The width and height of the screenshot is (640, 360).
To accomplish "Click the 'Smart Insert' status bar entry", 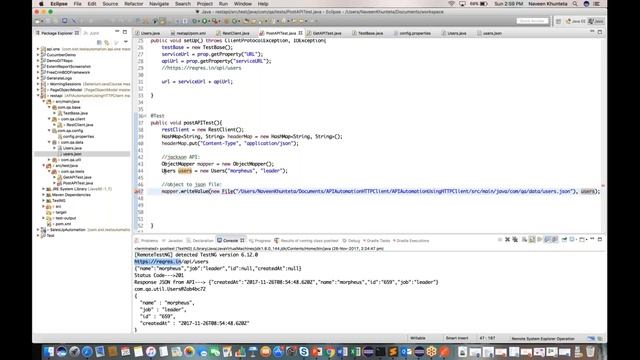I will click(x=457, y=338).
